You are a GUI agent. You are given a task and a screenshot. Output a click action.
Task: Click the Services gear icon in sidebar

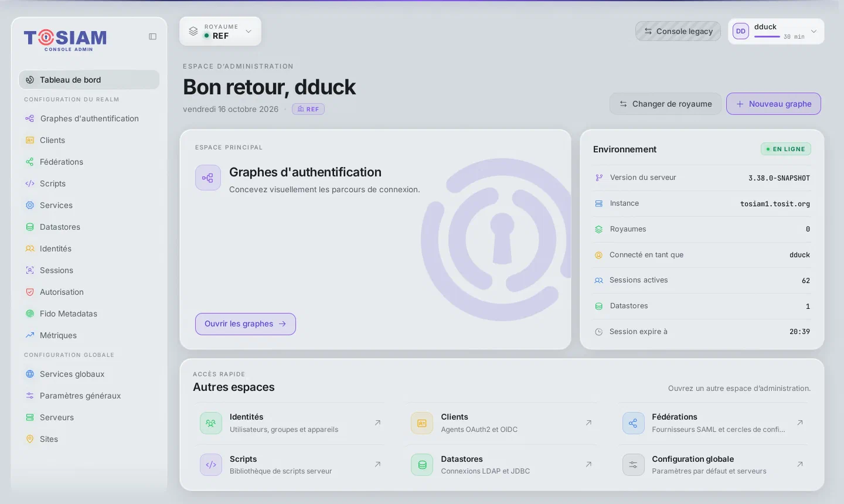[30, 205]
